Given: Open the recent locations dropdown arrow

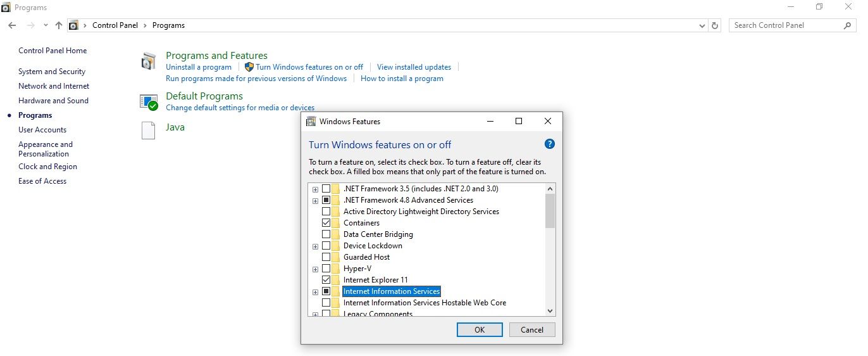Looking at the screenshot, I should coord(46,25).
